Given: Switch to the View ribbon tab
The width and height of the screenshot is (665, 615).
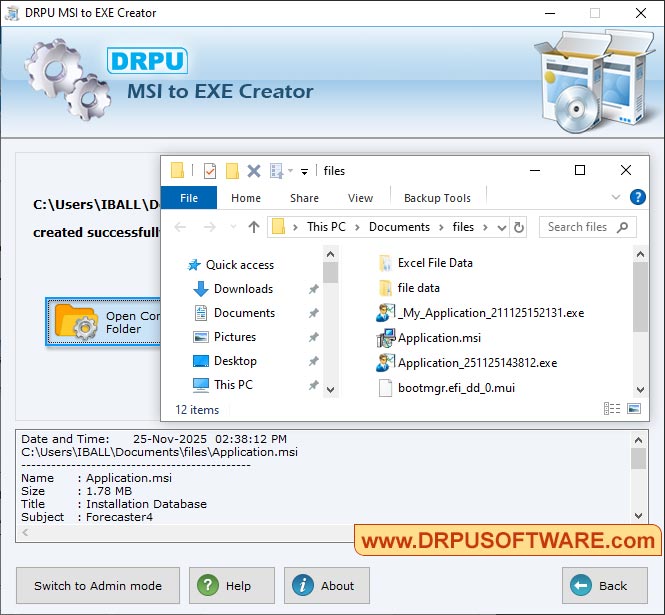Looking at the screenshot, I should point(360,198).
